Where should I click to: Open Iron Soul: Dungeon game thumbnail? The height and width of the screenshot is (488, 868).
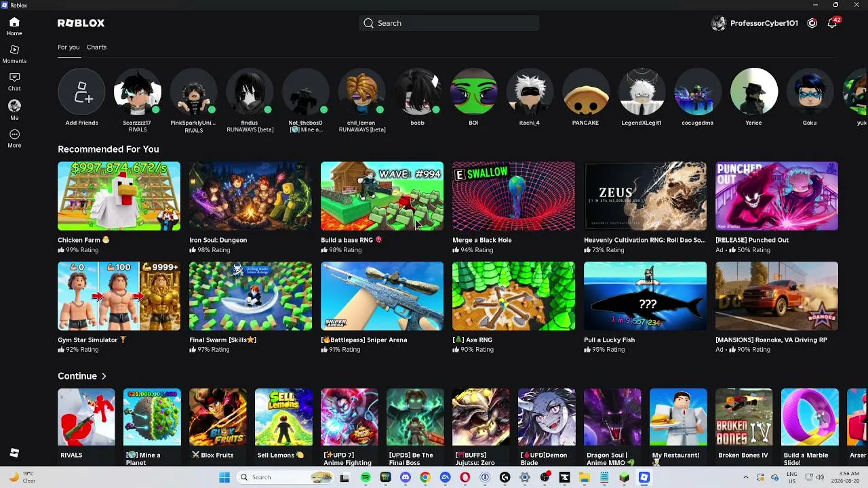click(x=250, y=196)
